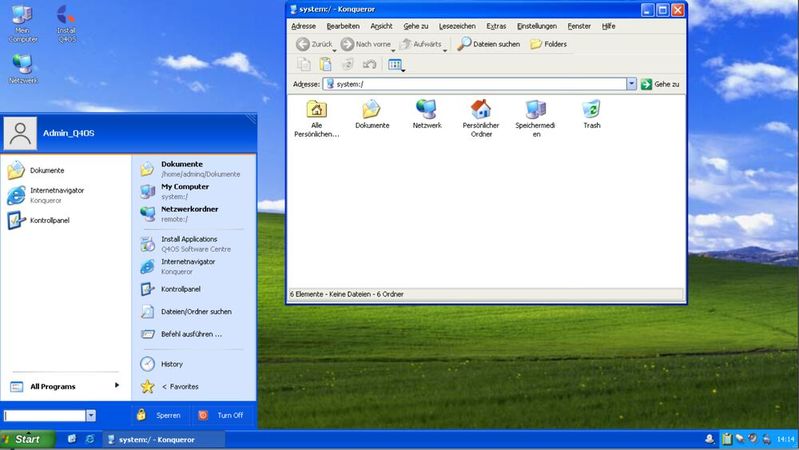Open Dateien suchen file search

pos(488,44)
